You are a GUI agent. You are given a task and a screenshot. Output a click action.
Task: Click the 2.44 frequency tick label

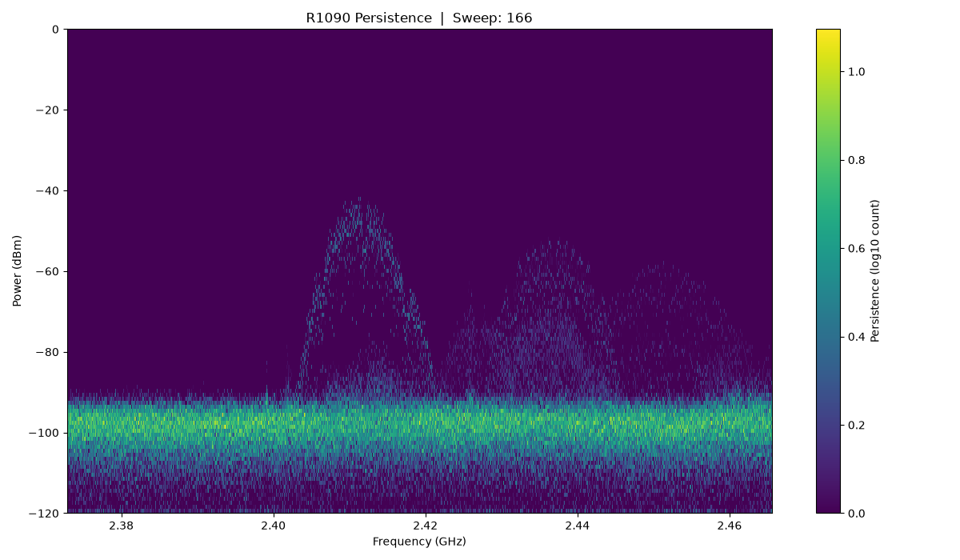point(578,526)
